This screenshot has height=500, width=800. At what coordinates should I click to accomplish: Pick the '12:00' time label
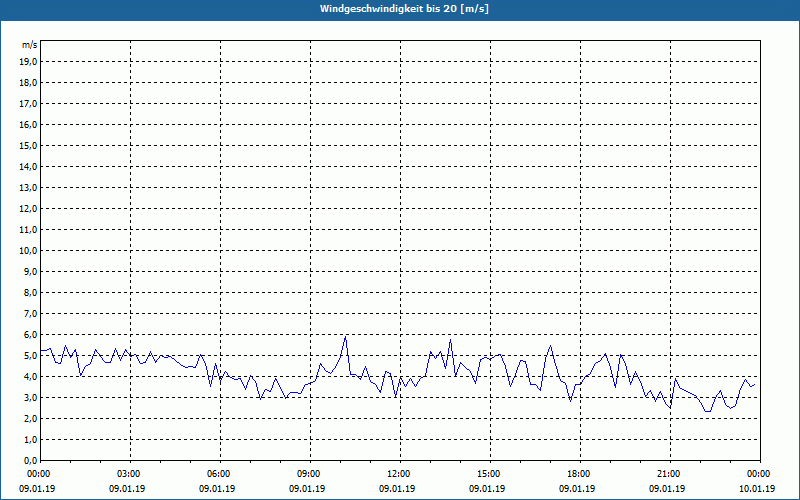click(x=400, y=474)
